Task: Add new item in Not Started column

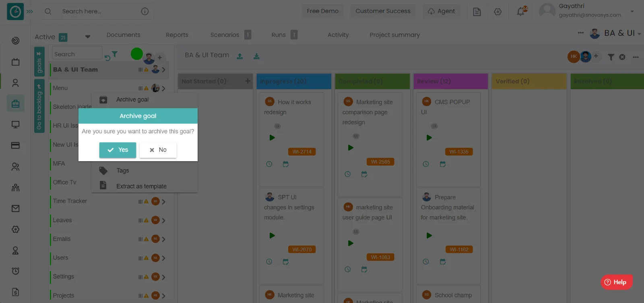Action: pos(248,81)
